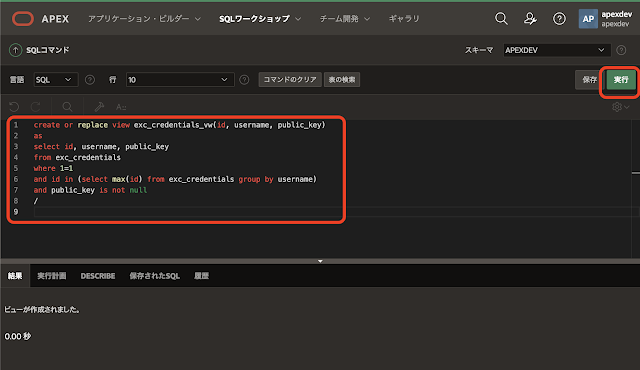Open the help question mark menu

[559, 19]
